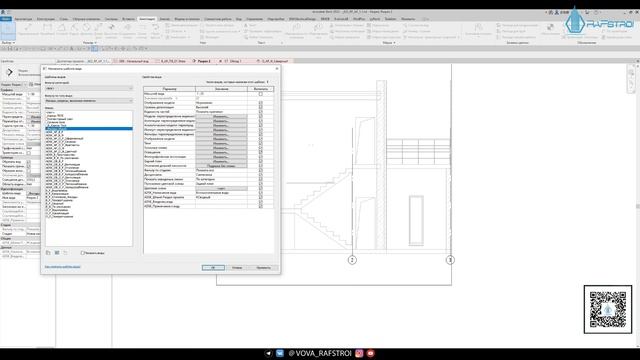Image resolution: width=640 pixels, height=360 pixels.
Task: Click the Delete template icon in the dialog
Action: click(x=65, y=253)
